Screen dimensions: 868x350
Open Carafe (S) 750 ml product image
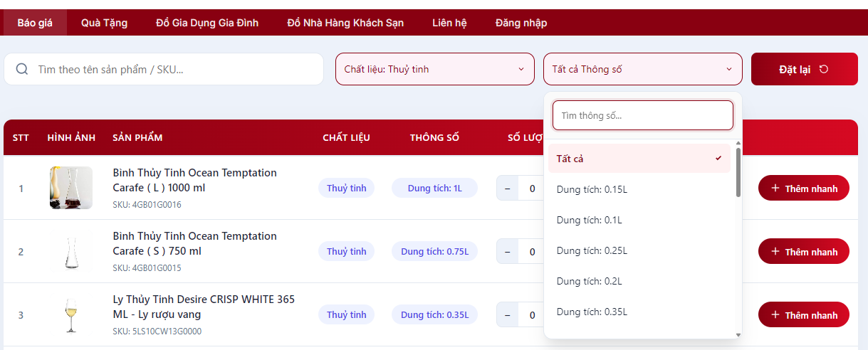tap(71, 251)
